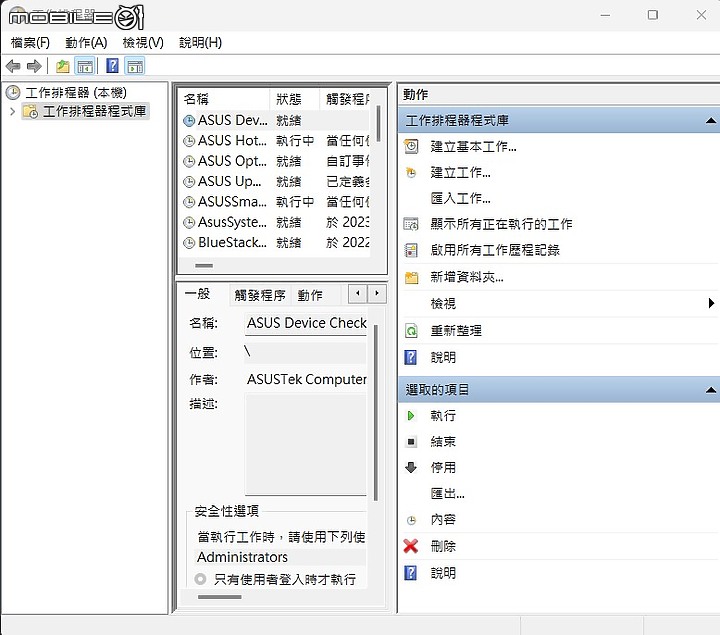Click the red X 刪除 icon

point(411,546)
